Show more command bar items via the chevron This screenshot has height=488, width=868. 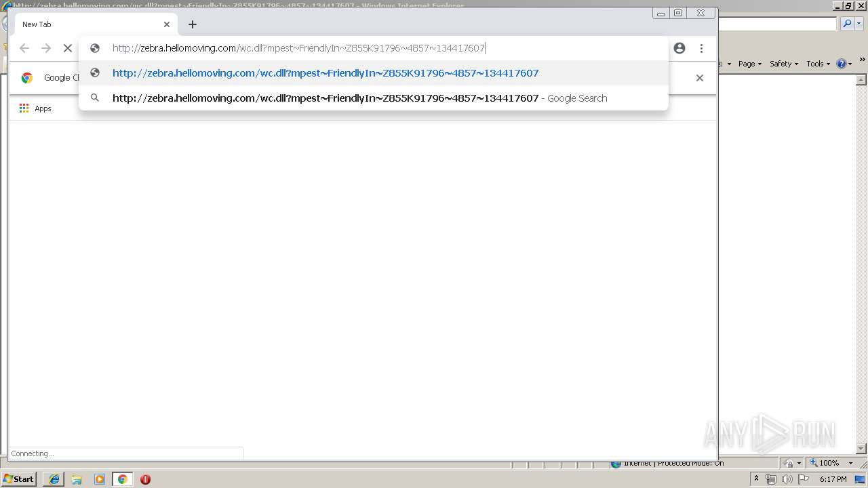tap(862, 60)
